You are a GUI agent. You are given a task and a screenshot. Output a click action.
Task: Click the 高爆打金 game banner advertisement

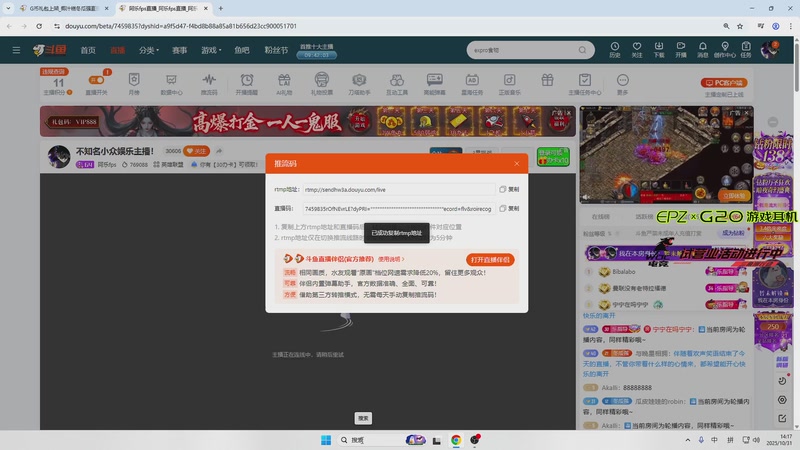(x=308, y=121)
